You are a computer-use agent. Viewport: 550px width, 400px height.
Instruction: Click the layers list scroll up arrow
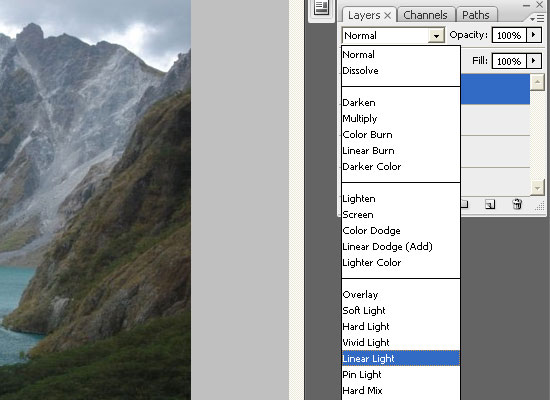click(x=537, y=82)
